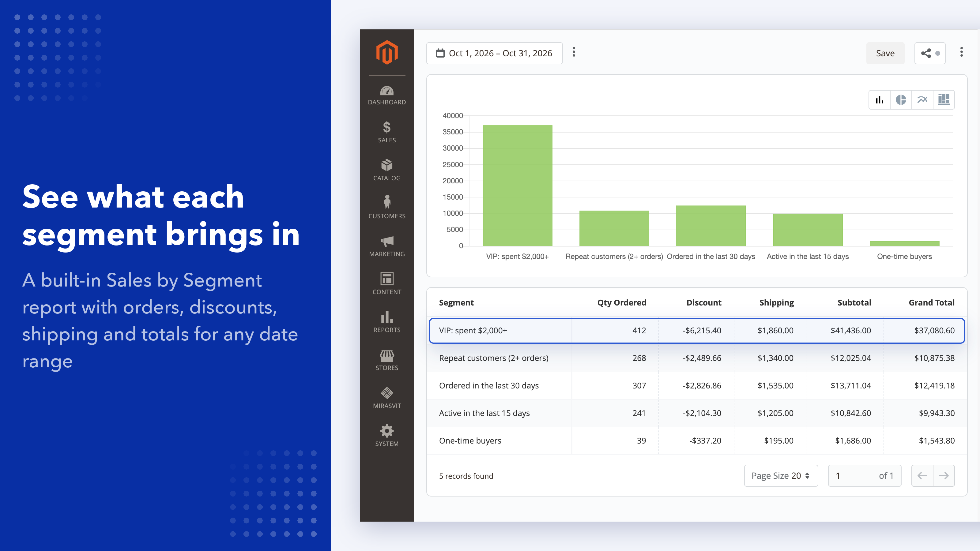Viewport: 980px width, 551px height.
Task: Open the options menu beside date range
Action: point(574,52)
